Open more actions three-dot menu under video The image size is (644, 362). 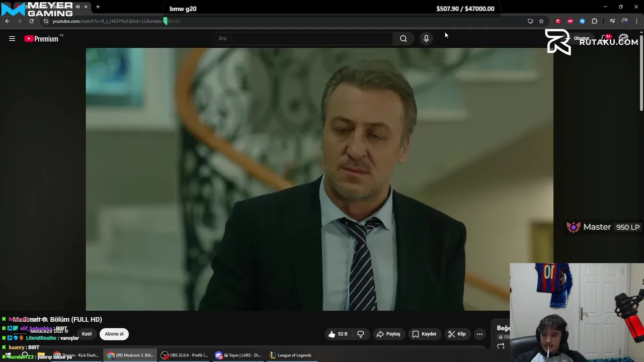479,334
